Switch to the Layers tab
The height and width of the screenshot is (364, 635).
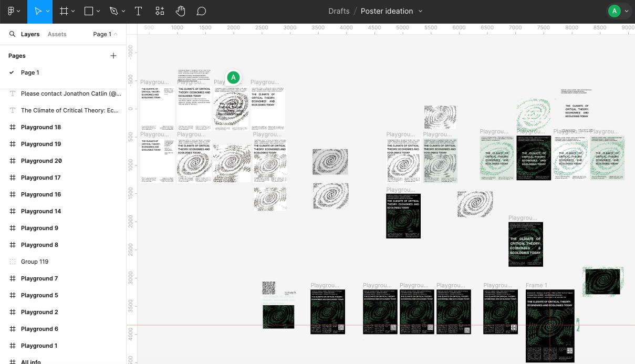[30, 34]
